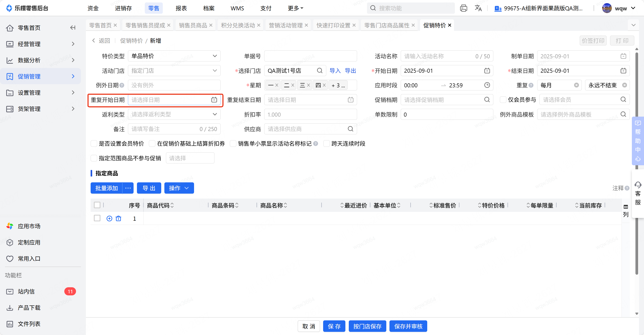The width and height of the screenshot is (644, 335).
Task: Click the printer icon in top bar
Action: pos(463,8)
